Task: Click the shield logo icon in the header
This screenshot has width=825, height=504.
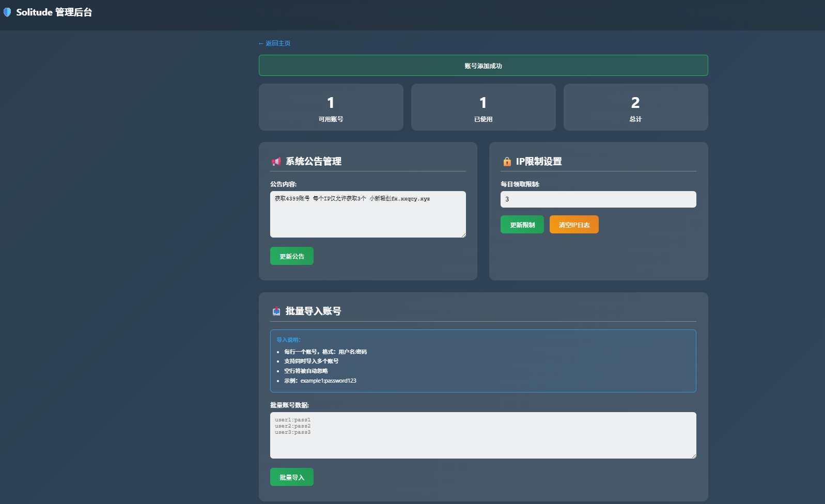Action: (x=7, y=12)
